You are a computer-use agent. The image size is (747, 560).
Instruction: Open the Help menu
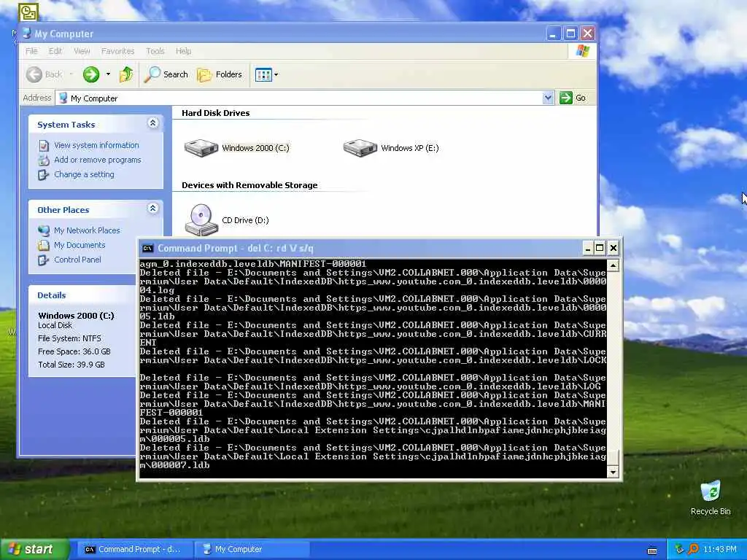183,51
